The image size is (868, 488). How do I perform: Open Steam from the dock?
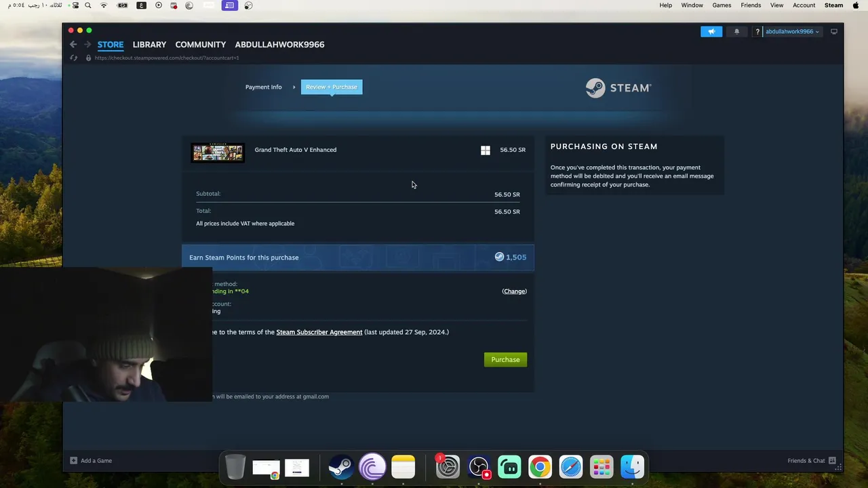341,467
